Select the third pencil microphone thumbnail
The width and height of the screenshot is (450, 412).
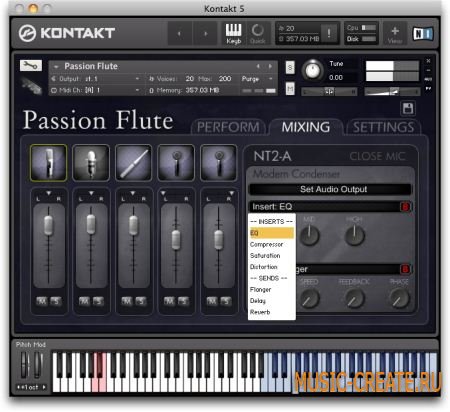coord(134,163)
